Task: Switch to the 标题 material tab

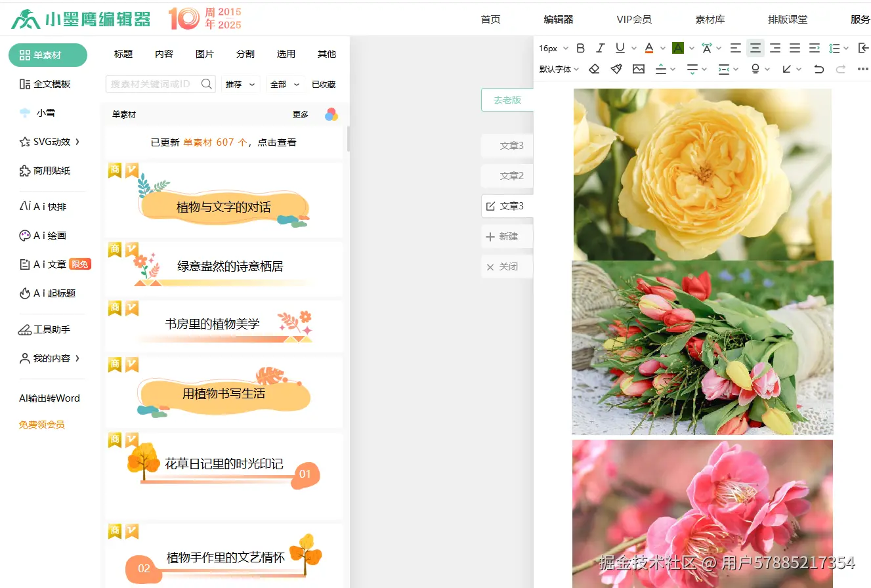Action: [x=123, y=54]
